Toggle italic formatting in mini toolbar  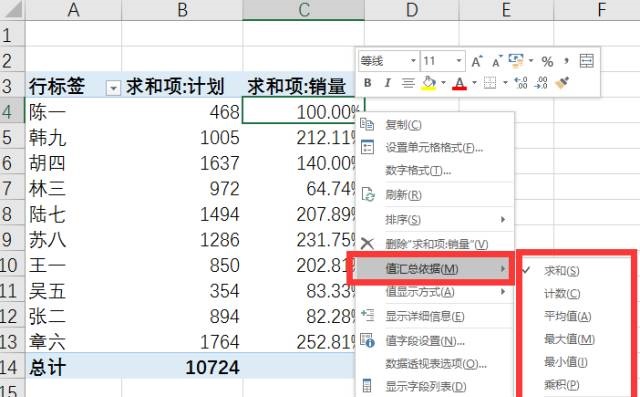tap(387, 83)
